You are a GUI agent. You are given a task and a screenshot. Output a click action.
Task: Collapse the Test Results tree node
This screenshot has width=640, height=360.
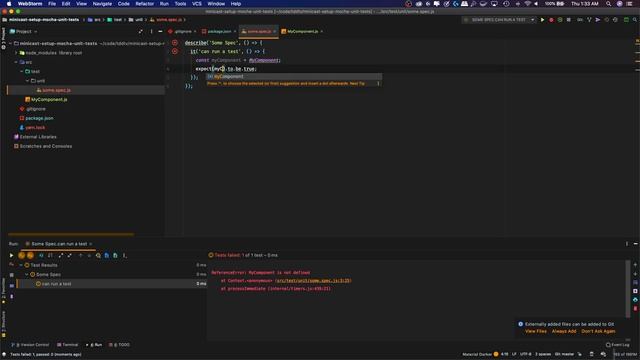tap(21, 265)
